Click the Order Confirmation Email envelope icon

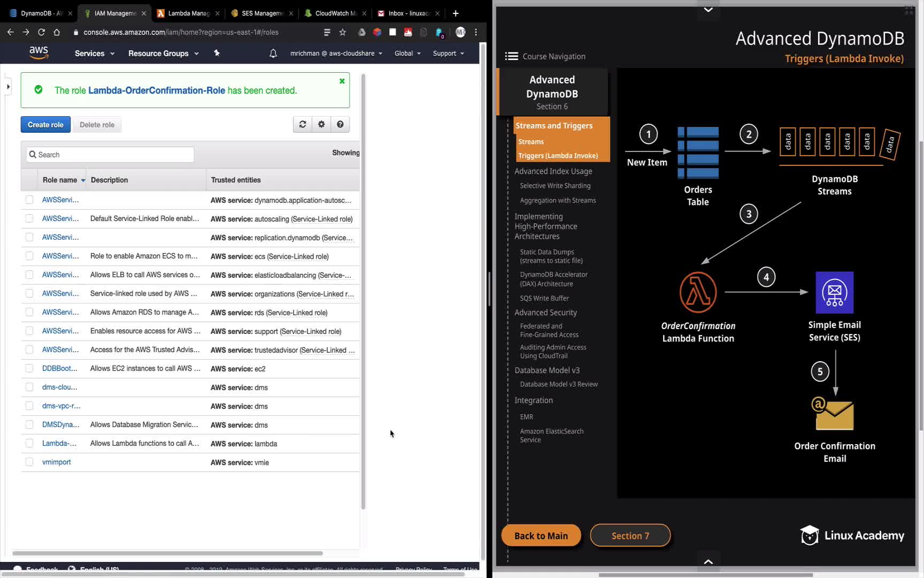833,414
